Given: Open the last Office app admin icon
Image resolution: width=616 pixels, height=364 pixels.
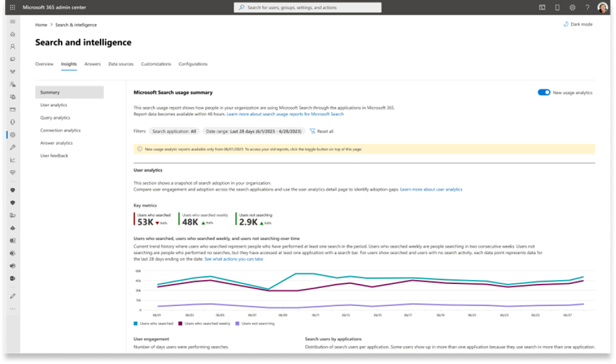Looking at the screenshot, I should (12, 278).
